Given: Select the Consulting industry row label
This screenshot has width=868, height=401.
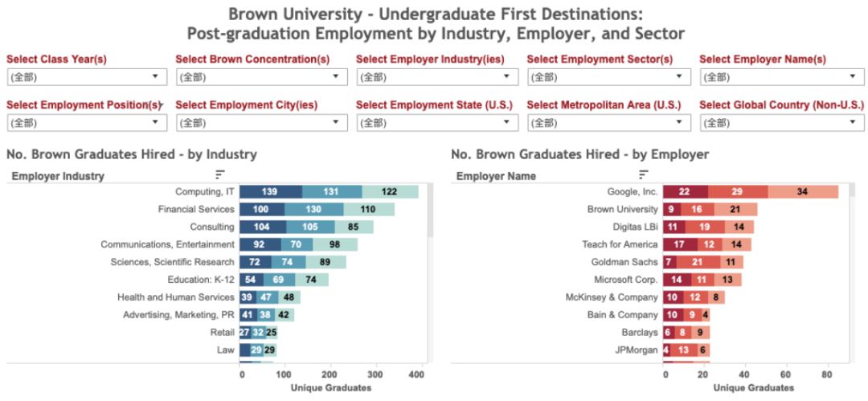Looking at the screenshot, I should (x=212, y=227).
